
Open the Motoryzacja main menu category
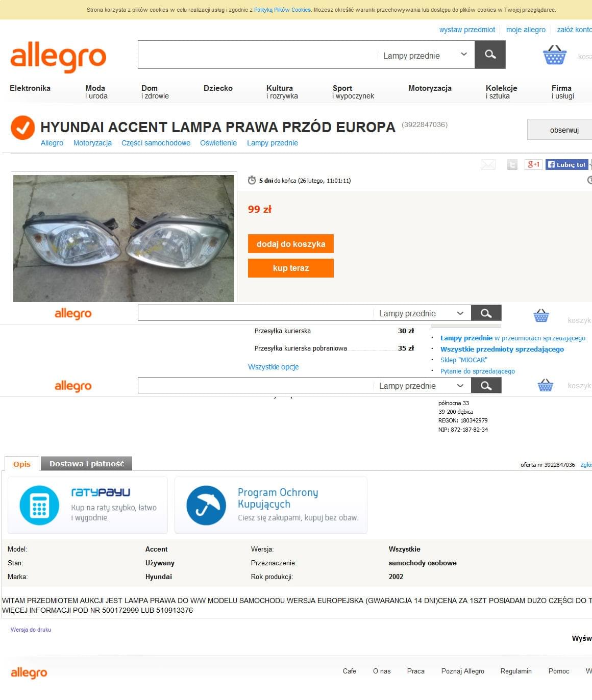pos(430,88)
